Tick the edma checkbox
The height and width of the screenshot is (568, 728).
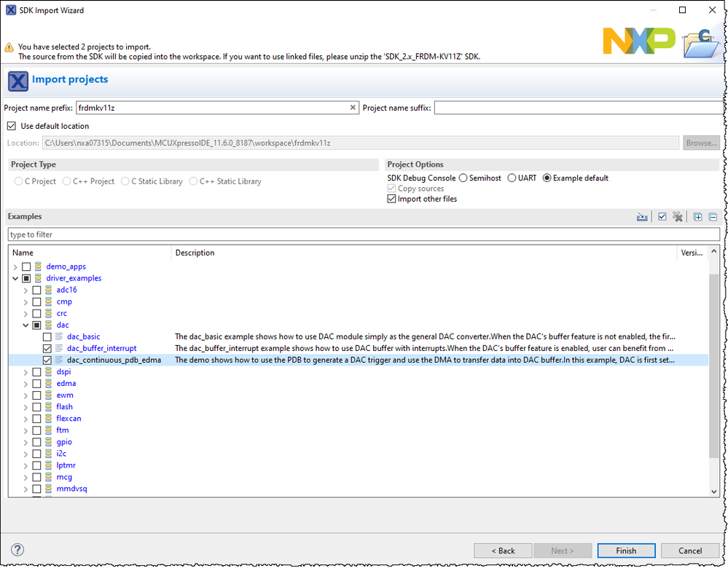[x=36, y=383]
